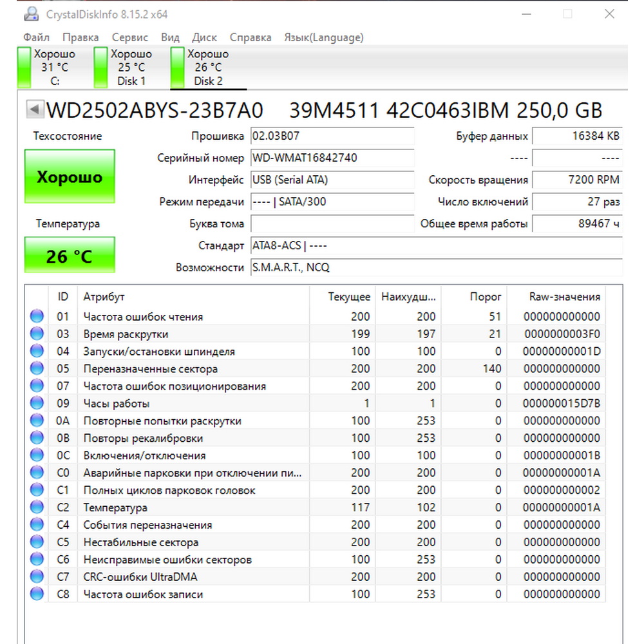Select row Переназначенные сектора
This screenshot has width=644, height=644.
pyautogui.click(x=315, y=368)
